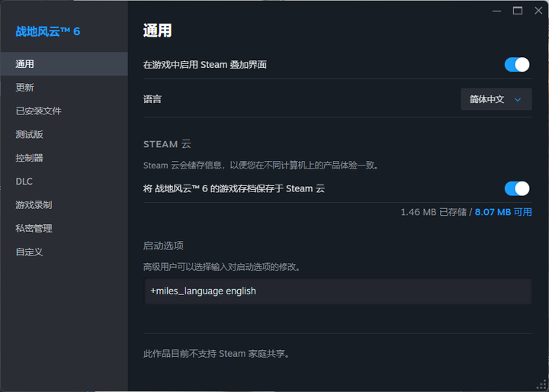Disable Steam Cloud save sync toggle

tap(516, 188)
